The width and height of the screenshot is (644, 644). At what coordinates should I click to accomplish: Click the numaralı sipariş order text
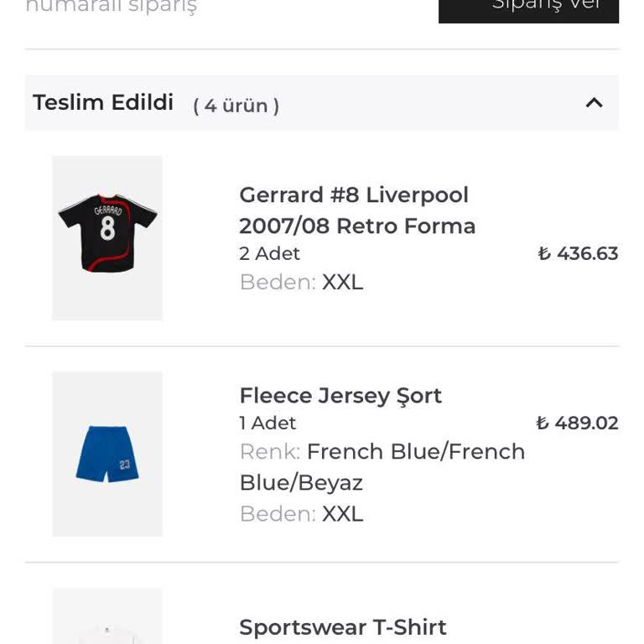pyautogui.click(x=111, y=7)
